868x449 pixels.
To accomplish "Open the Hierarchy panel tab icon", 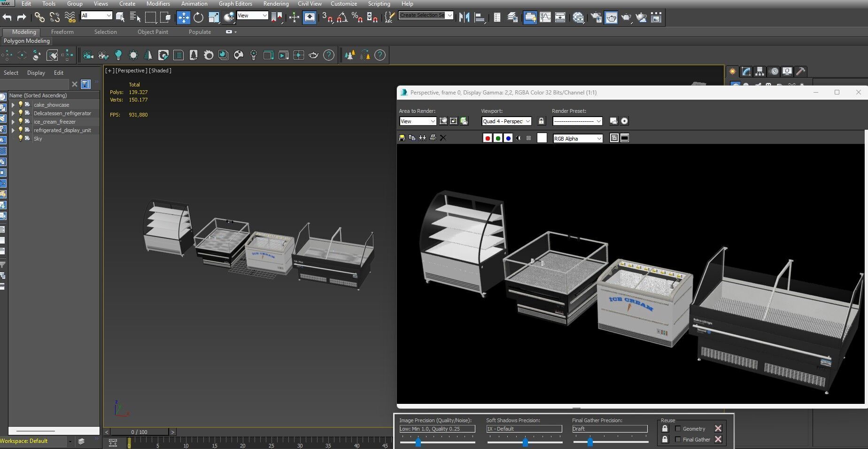I will pyautogui.click(x=760, y=71).
